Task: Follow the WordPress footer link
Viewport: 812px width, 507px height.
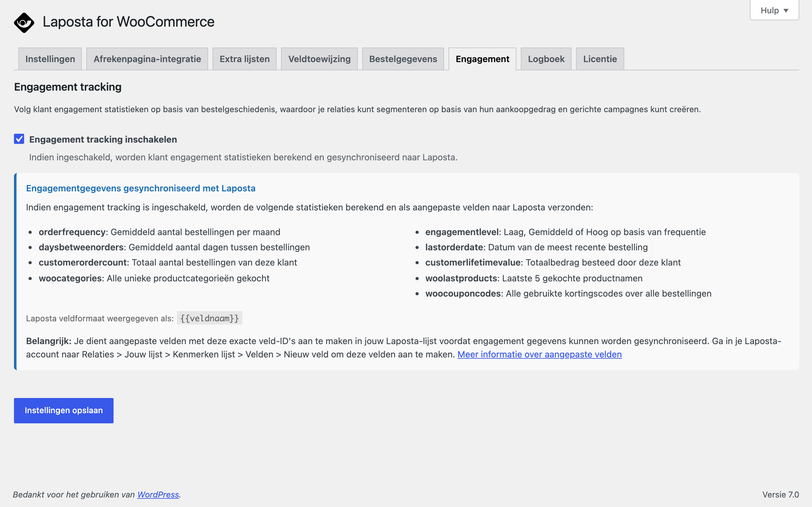Action: pyautogui.click(x=158, y=495)
